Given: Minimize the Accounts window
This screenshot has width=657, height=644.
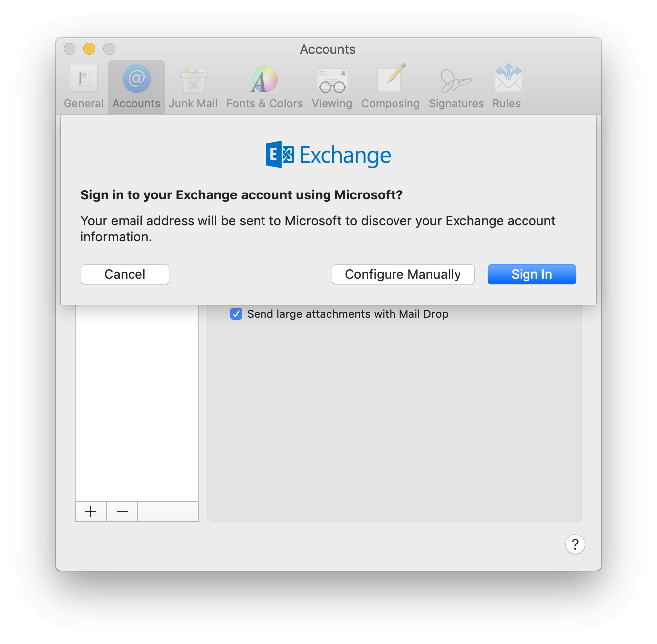Looking at the screenshot, I should [x=89, y=49].
